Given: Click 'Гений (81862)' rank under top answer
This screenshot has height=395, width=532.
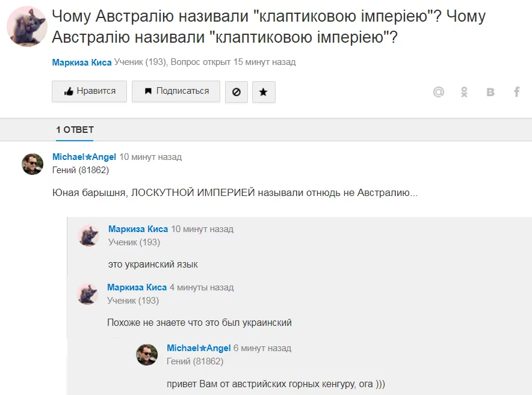Looking at the screenshot, I should tap(81, 170).
